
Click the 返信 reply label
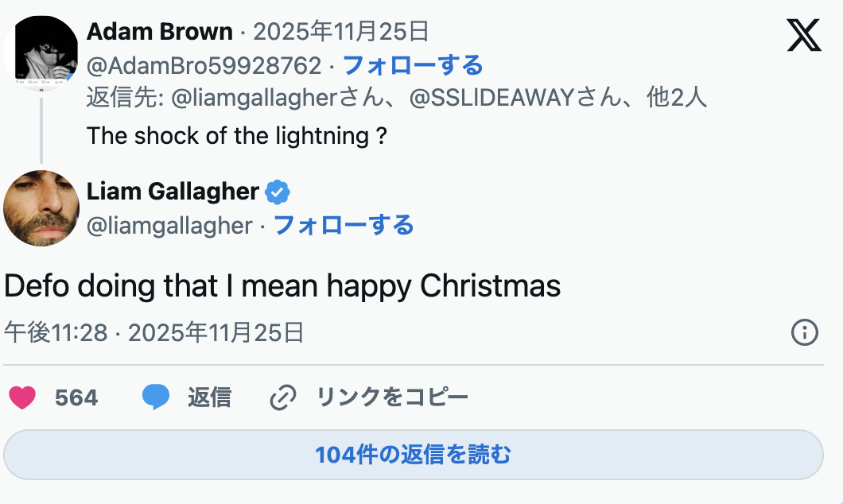[209, 397]
